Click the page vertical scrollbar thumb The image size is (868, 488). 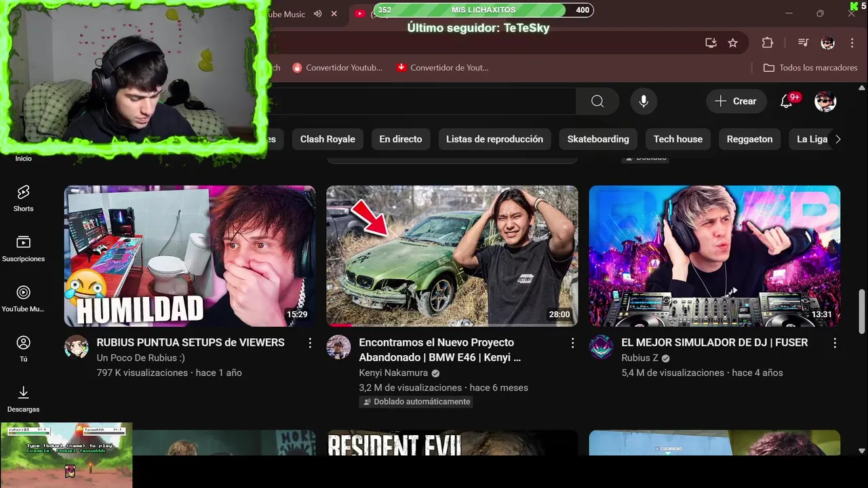pyautogui.click(x=862, y=312)
